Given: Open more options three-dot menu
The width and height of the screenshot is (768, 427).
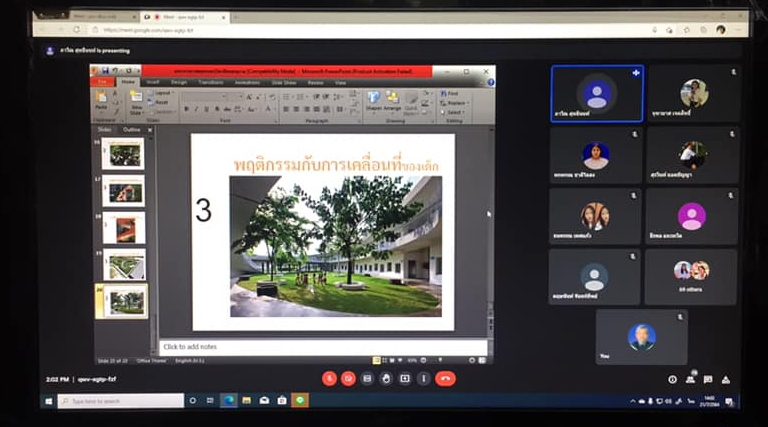Looking at the screenshot, I should (423, 379).
